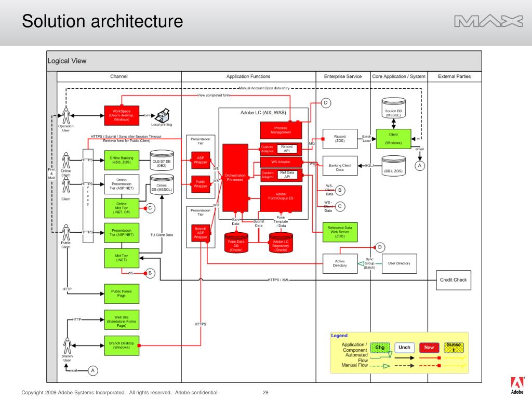Viewport: 532px width, 399px height.
Task: Click the Solution architecture slide title
Action: tap(102, 21)
